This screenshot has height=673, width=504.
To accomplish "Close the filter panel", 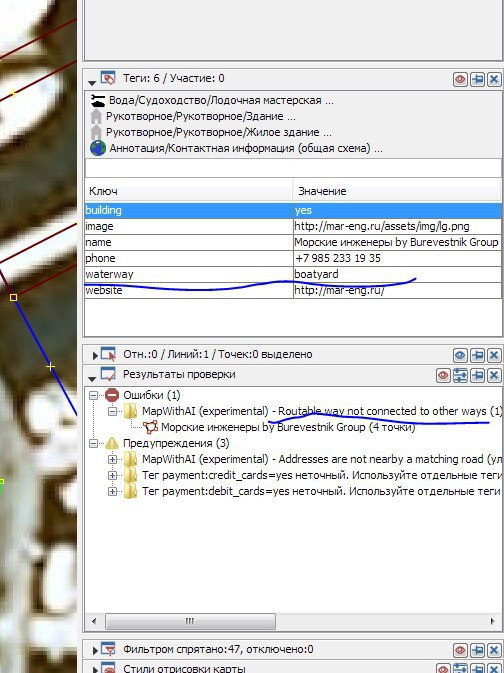I will [x=494, y=650].
